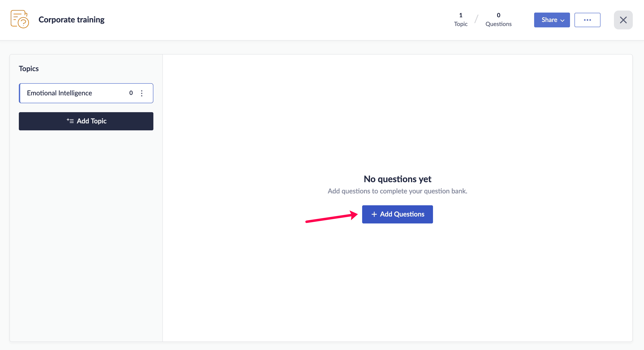Screen dimensions: 644x350
Task: Click the question bank icon beside the title
Action: (x=20, y=19)
